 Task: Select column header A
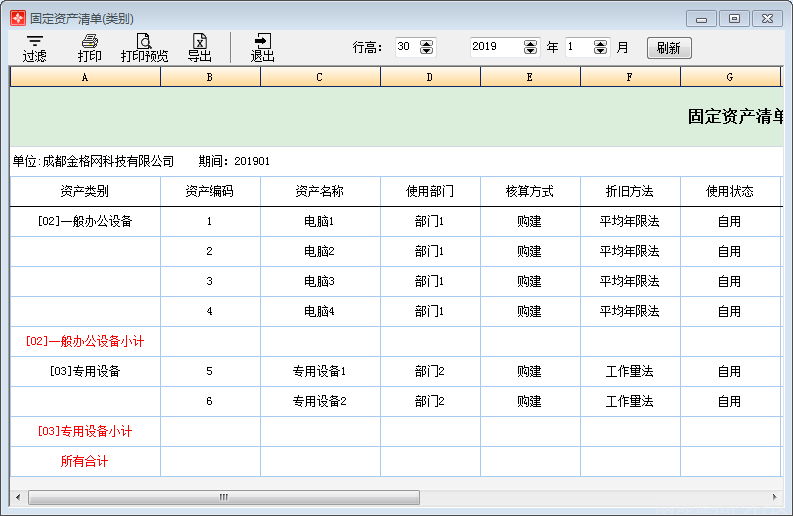pyautogui.click(x=85, y=77)
